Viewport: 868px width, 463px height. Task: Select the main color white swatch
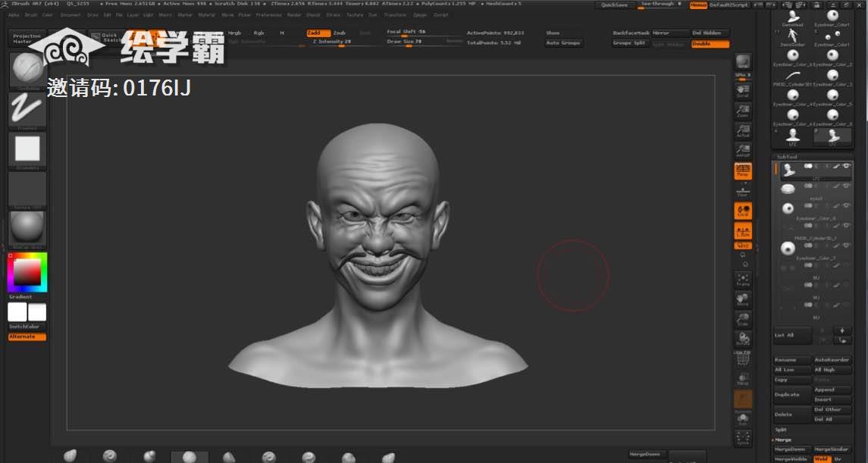click(17, 312)
